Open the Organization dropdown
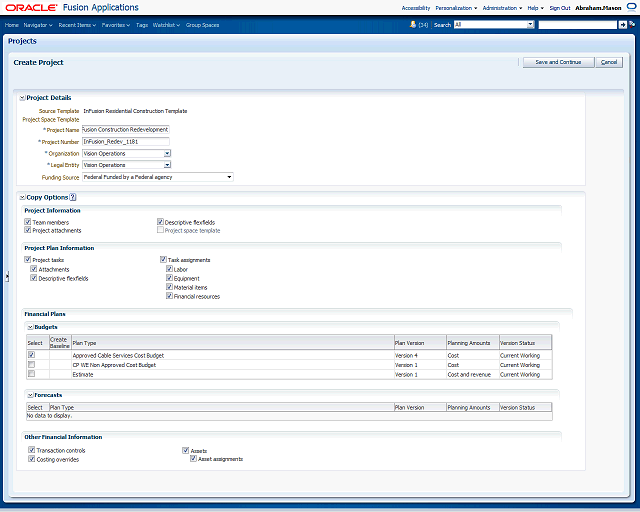 (x=167, y=154)
